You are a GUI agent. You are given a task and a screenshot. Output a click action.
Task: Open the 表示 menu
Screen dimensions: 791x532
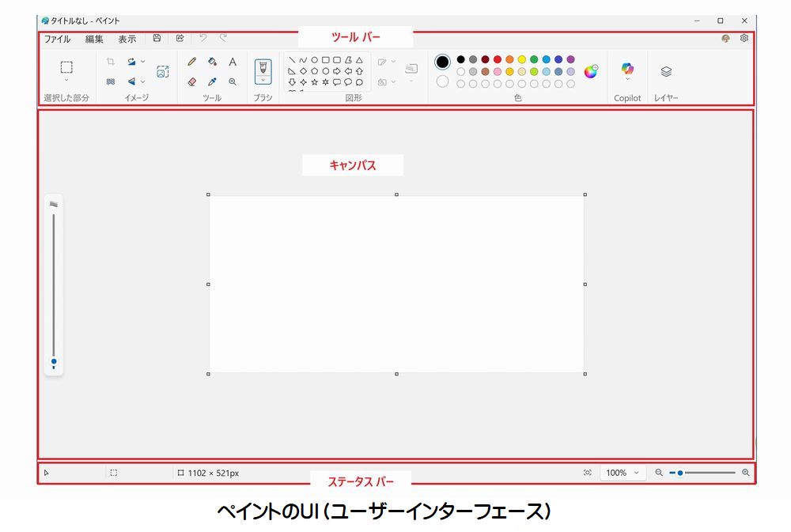point(127,39)
